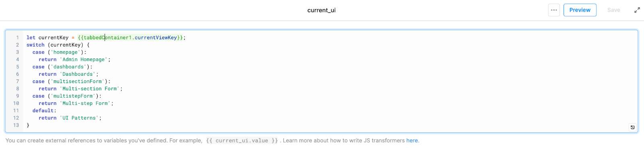The height and width of the screenshot is (148, 644).
Task: Click the switch keyword on line 2
Action: (35, 45)
